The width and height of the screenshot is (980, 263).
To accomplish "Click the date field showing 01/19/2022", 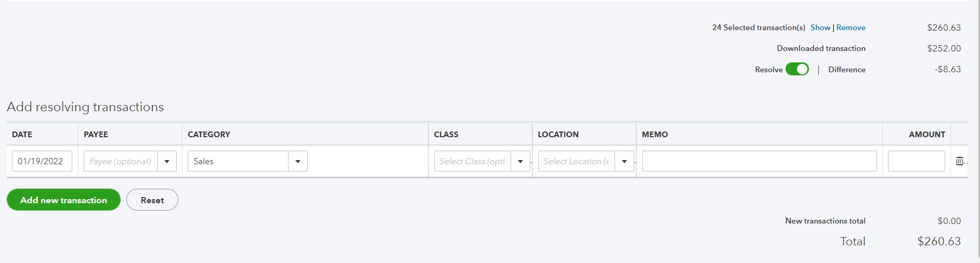I will click(42, 161).
